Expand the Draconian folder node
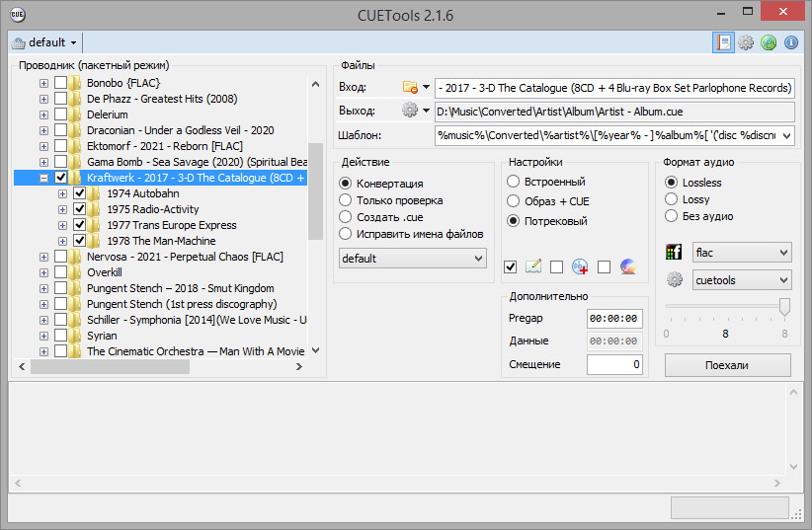Screen dimensions: 812x530 [44, 130]
